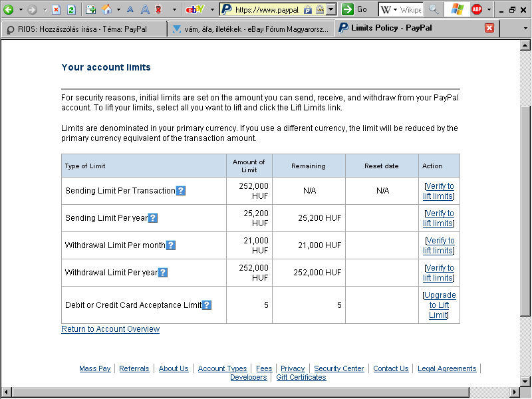
Task: Click Verify to lift limits for Sending Per year
Action: pyautogui.click(x=439, y=218)
